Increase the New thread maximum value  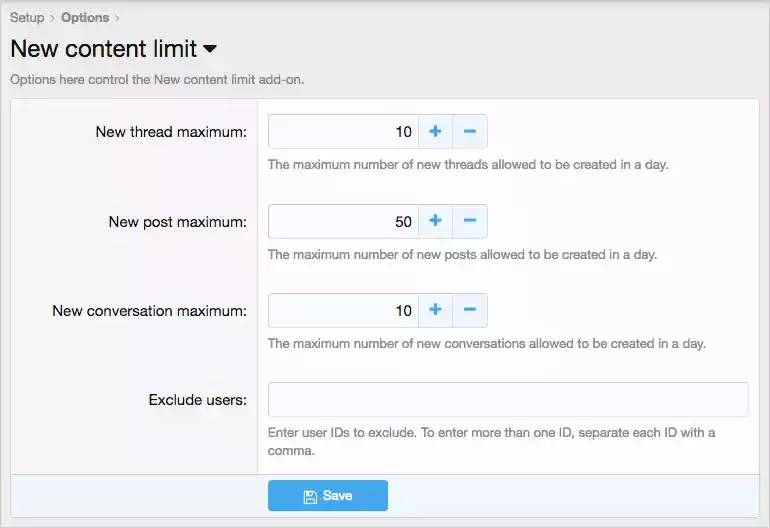(435, 131)
